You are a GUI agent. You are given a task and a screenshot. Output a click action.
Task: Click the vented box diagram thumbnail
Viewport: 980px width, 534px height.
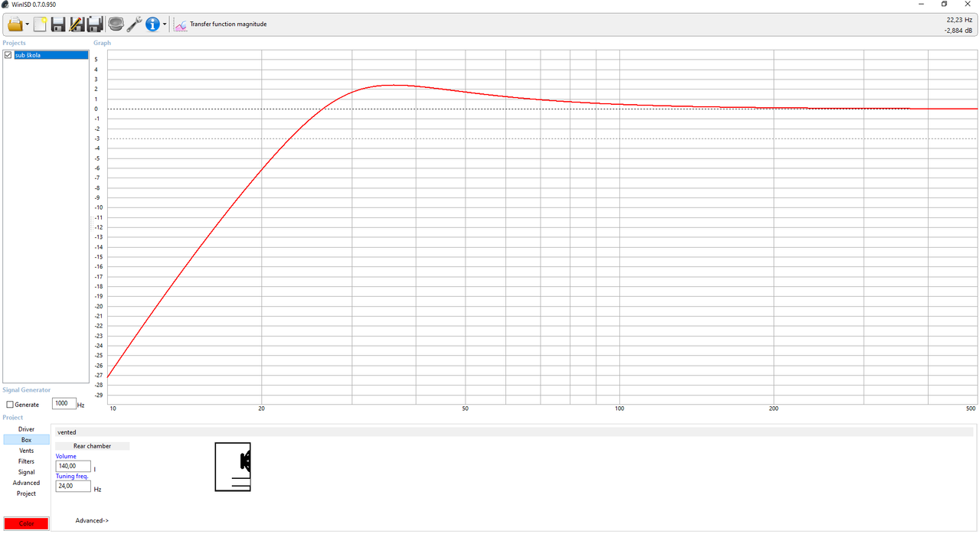tap(233, 467)
